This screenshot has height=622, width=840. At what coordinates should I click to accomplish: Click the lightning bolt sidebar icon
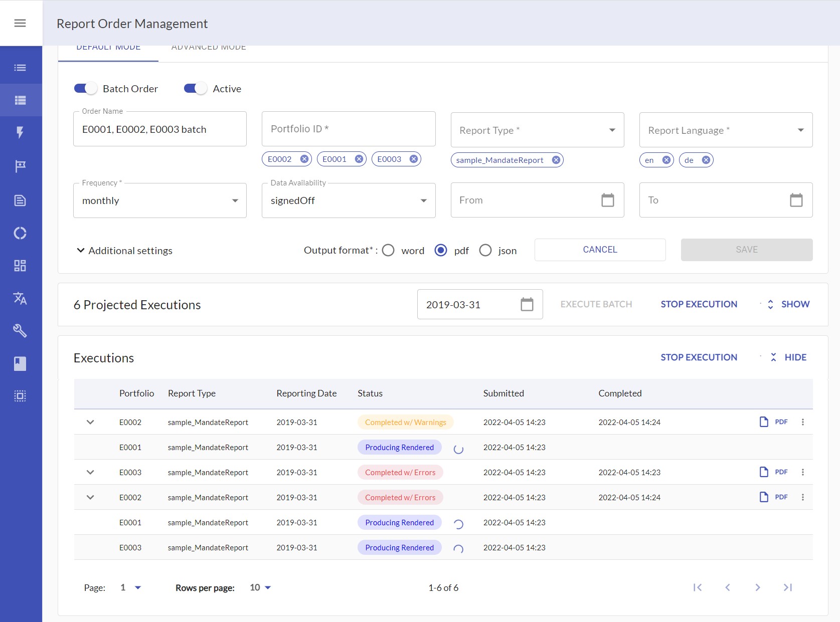20,132
